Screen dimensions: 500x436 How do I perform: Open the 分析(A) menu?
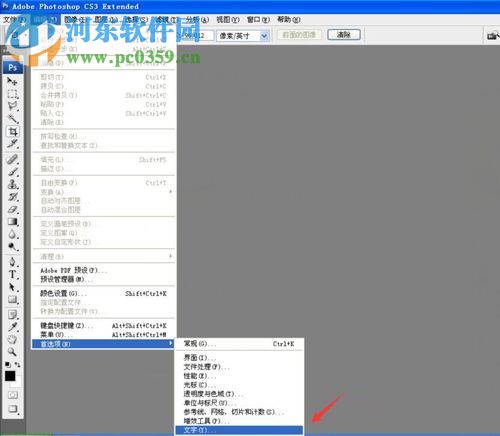[197, 20]
